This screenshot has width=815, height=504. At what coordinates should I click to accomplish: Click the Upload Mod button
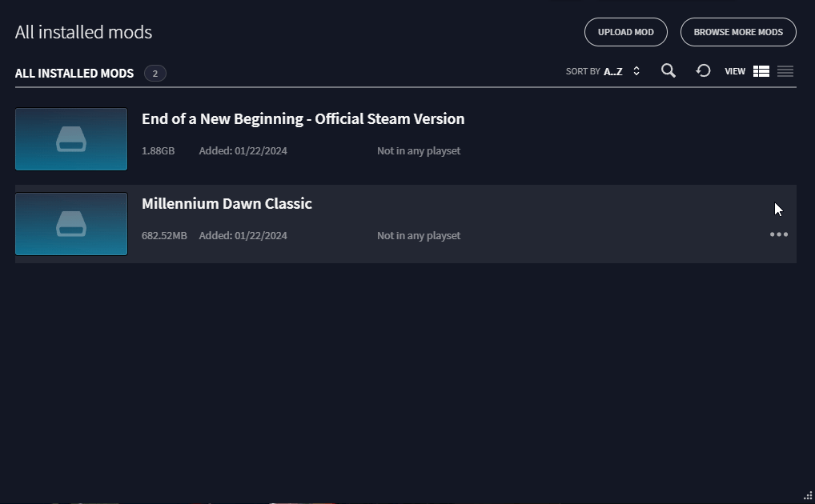(x=625, y=32)
